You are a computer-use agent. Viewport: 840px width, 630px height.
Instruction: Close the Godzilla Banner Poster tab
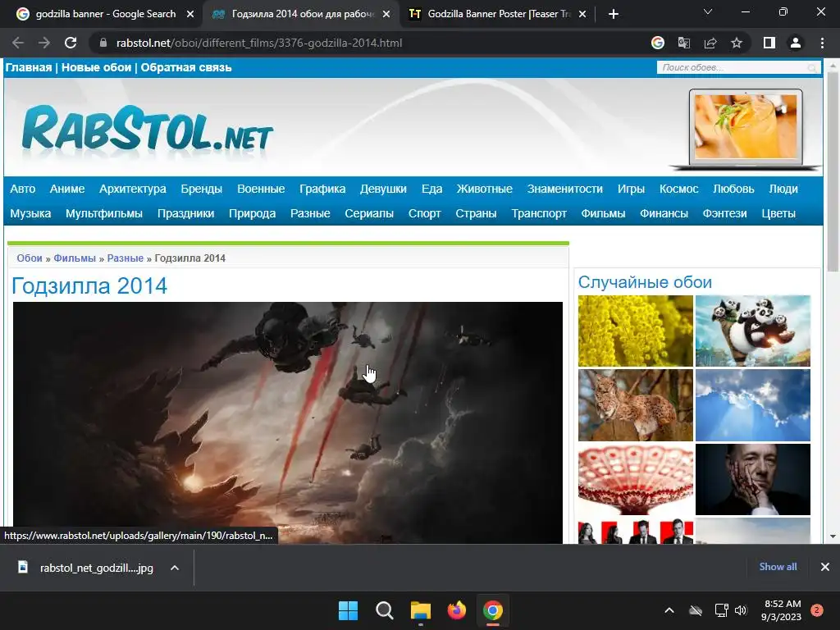583,14
